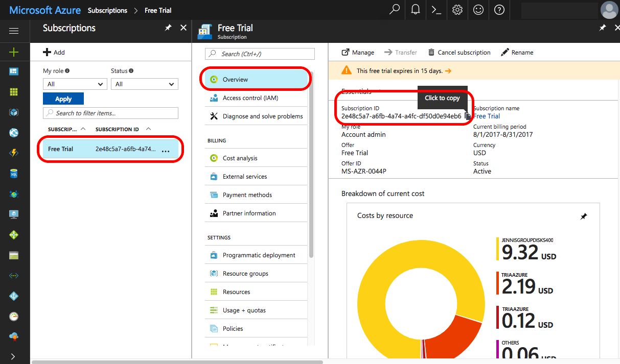Click the green plus New resource icon
The image size is (620, 364).
point(14,52)
